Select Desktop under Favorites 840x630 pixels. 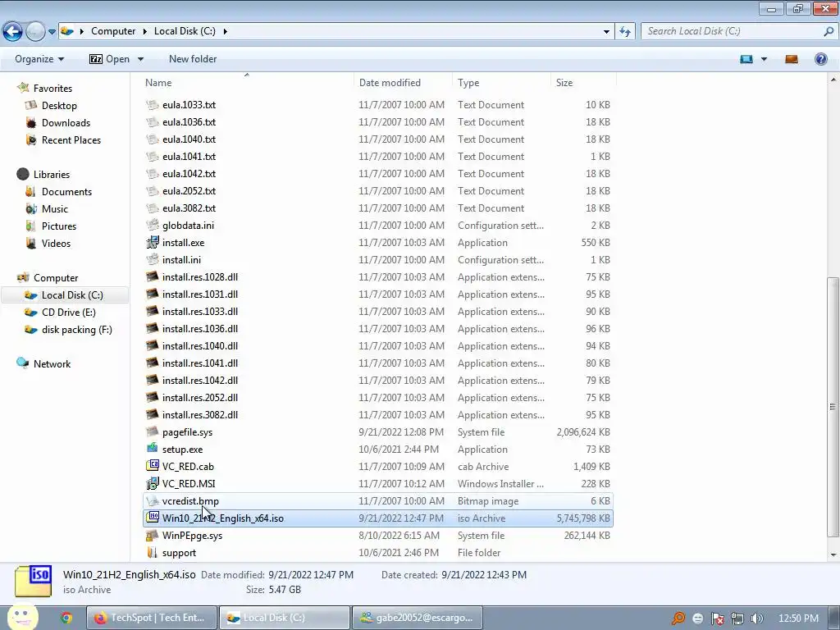[x=59, y=106]
